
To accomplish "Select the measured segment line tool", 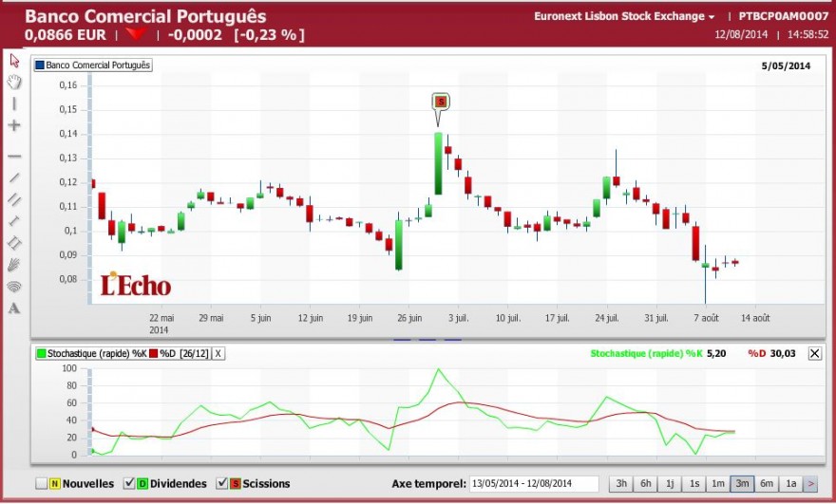I will click(14, 220).
